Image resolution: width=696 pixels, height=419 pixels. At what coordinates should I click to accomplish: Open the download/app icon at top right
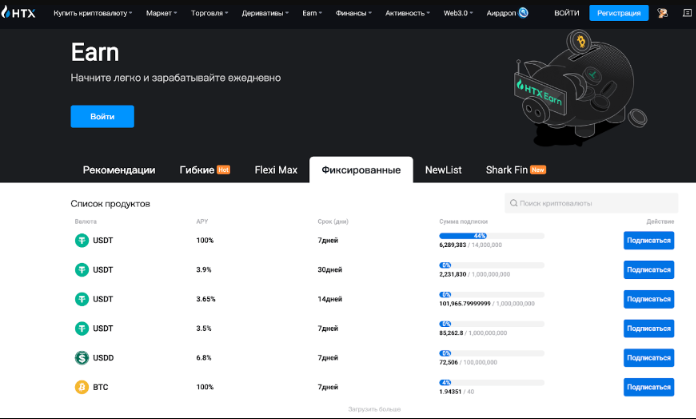(x=687, y=13)
